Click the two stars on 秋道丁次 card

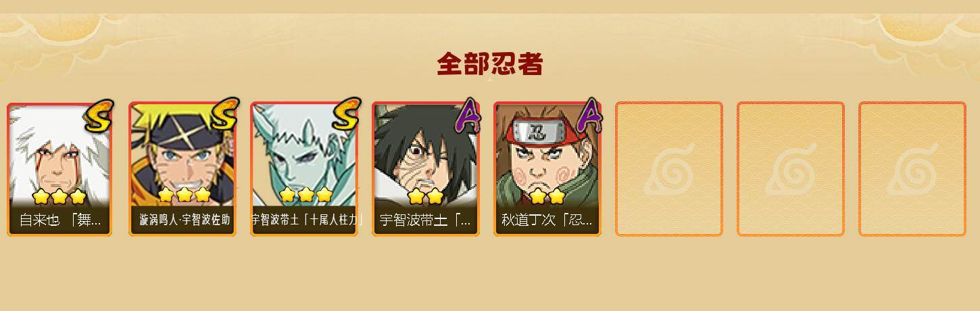coord(547,197)
